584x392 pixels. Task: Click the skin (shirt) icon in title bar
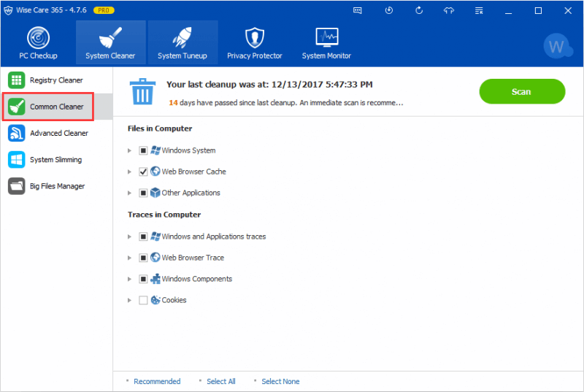[x=448, y=11]
